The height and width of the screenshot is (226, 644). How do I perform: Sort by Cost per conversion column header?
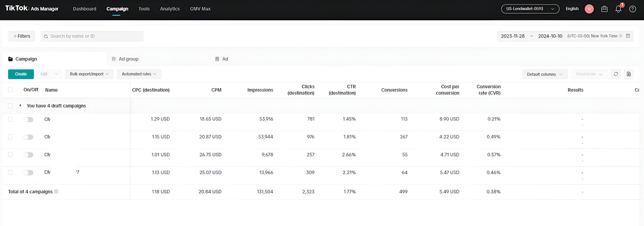[447, 90]
